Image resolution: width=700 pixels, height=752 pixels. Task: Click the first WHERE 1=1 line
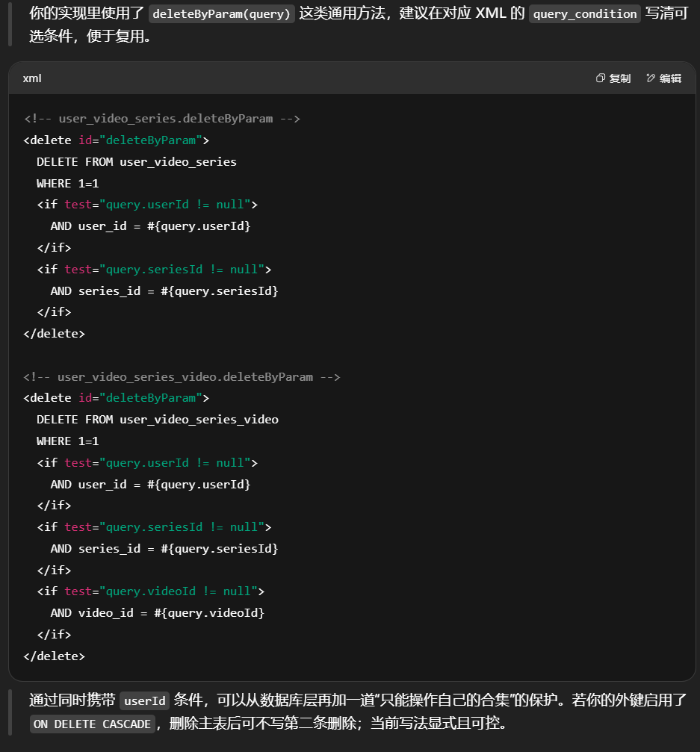coord(67,183)
